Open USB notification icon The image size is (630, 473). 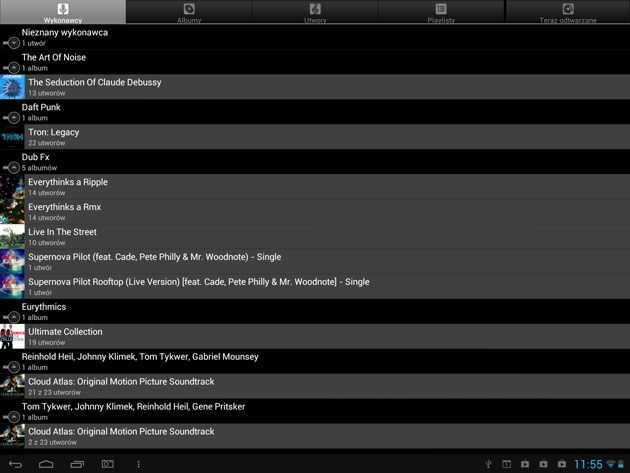488,464
